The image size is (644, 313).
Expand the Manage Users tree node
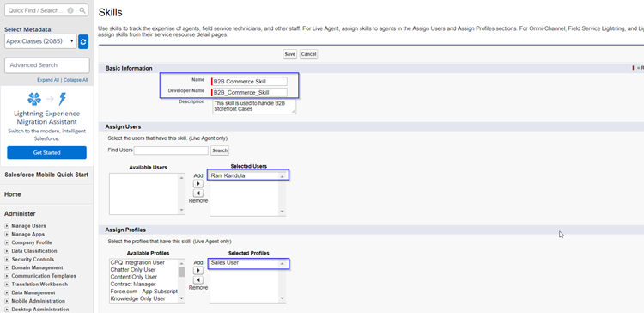(7, 226)
